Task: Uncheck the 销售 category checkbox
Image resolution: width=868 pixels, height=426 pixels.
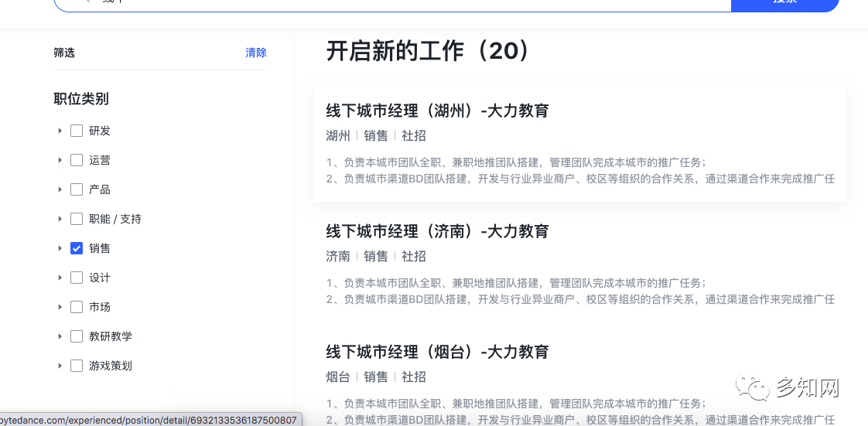Action: pyautogui.click(x=77, y=248)
